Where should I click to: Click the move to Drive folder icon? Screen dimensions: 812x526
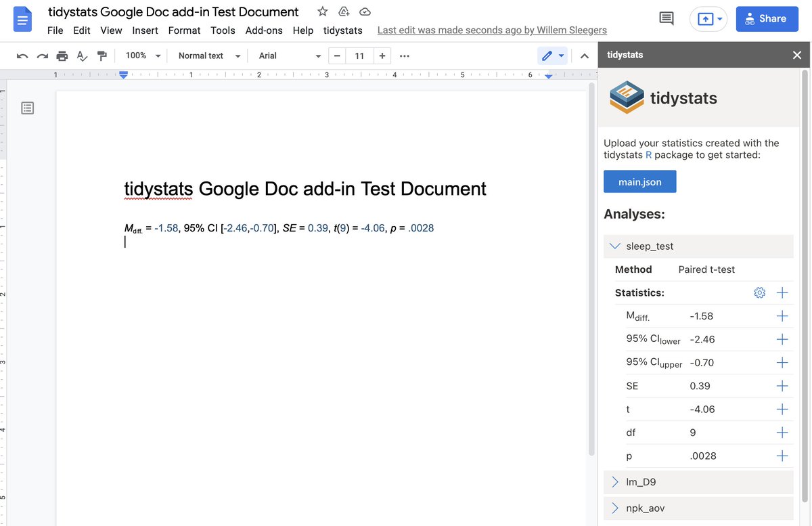(344, 12)
